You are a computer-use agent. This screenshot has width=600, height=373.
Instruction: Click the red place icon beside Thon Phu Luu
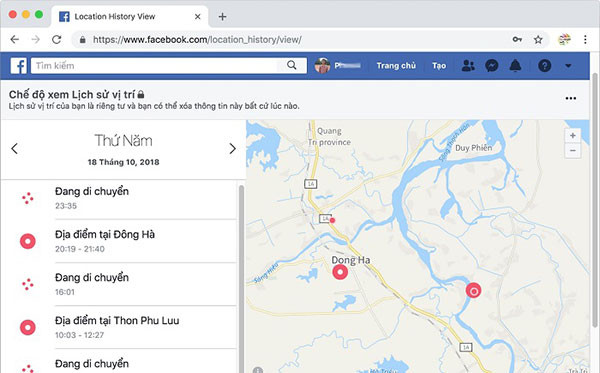click(28, 327)
